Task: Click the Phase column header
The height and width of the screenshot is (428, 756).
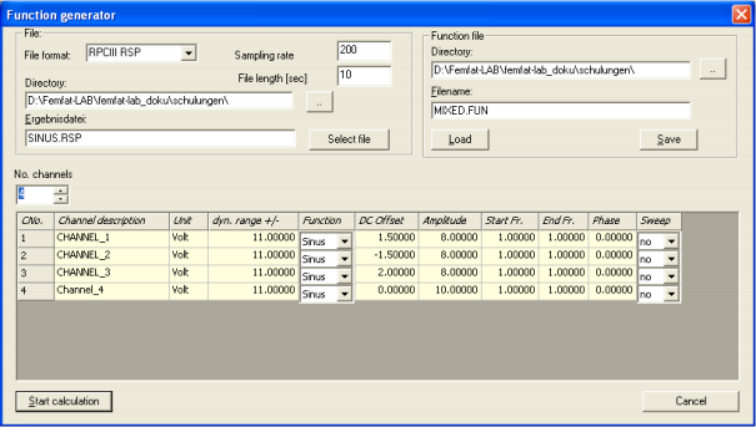Action: click(x=612, y=221)
